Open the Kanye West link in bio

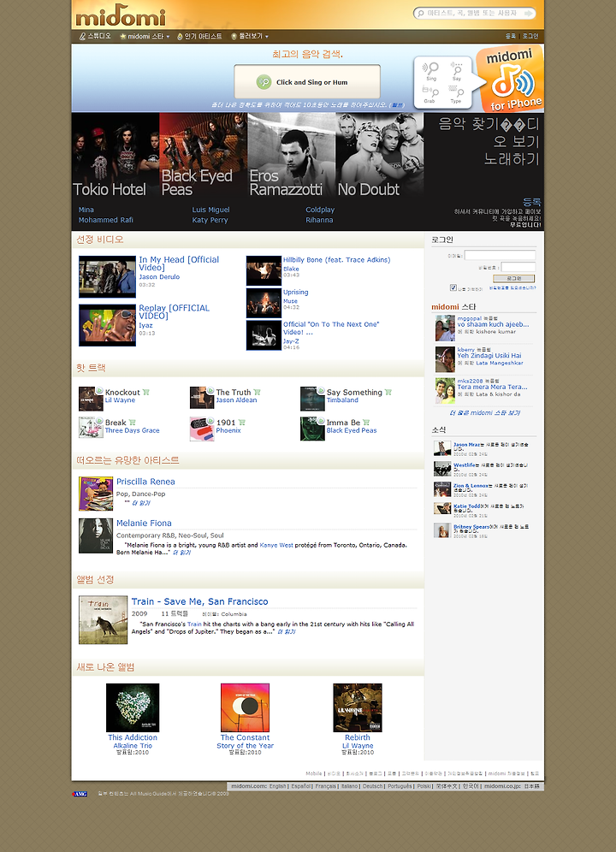[x=276, y=545]
